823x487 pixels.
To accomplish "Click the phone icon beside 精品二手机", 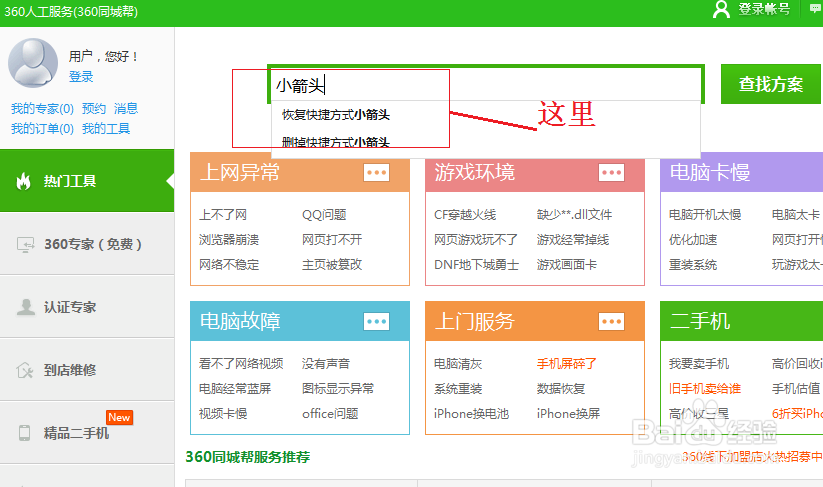I will pyautogui.click(x=24, y=433).
